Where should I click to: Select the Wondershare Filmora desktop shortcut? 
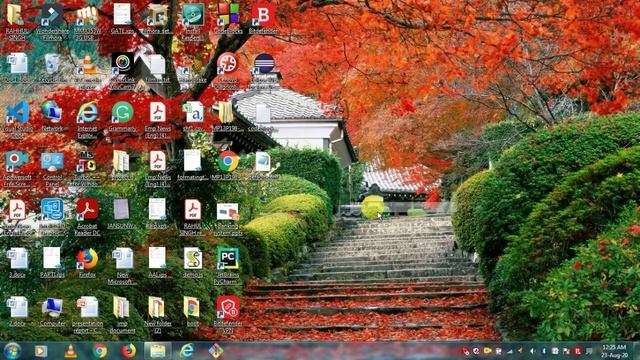click(x=52, y=21)
